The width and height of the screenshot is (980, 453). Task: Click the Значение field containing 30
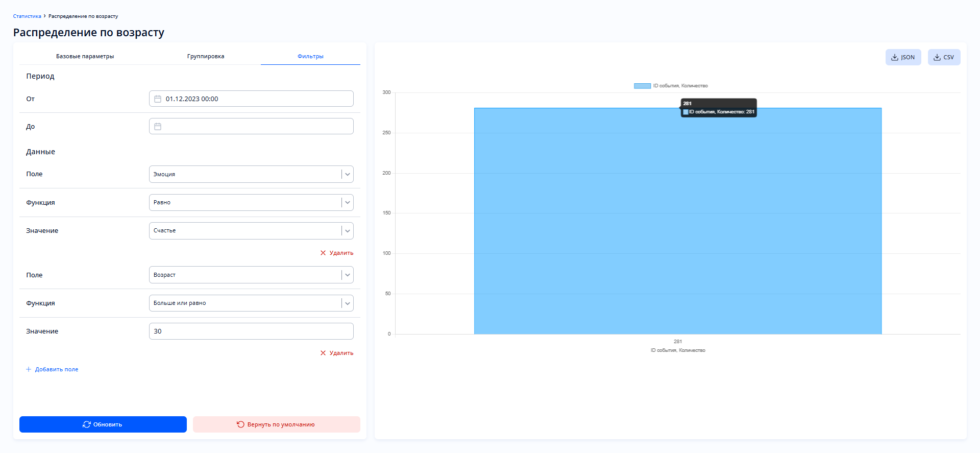click(x=251, y=331)
